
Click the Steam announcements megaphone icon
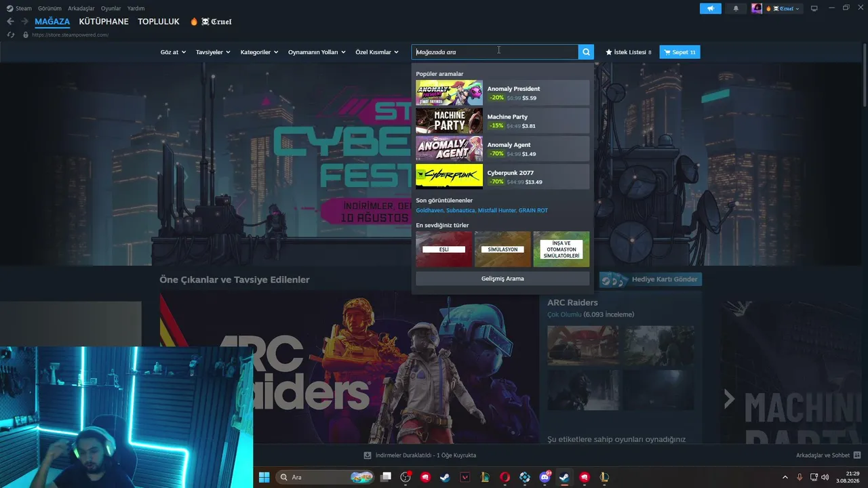point(710,9)
